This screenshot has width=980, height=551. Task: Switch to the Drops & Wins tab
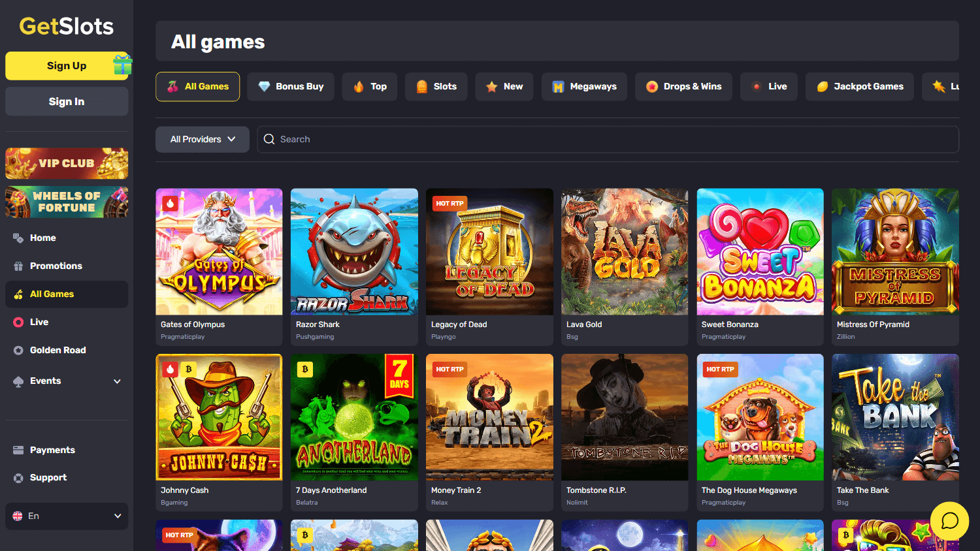pos(683,86)
